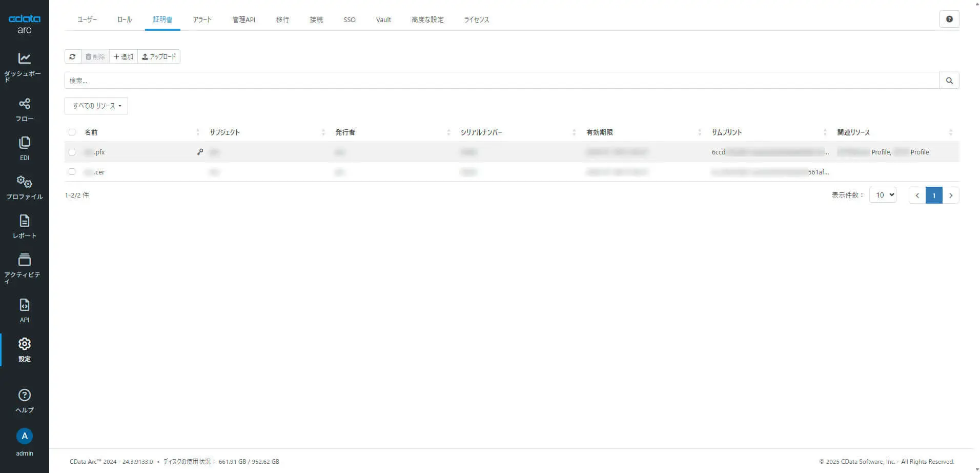Open the EDI section icon

point(24,143)
